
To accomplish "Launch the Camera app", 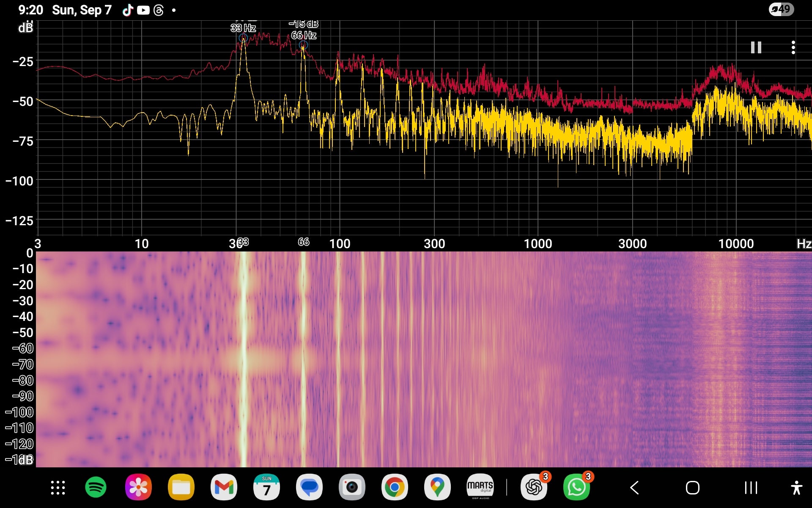I will pyautogui.click(x=352, y=487).
